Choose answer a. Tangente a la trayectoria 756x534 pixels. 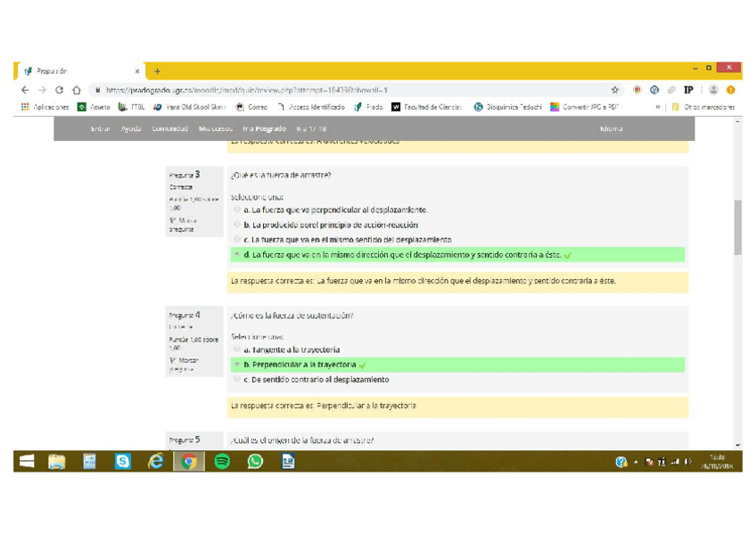click(x=237, y=350)
